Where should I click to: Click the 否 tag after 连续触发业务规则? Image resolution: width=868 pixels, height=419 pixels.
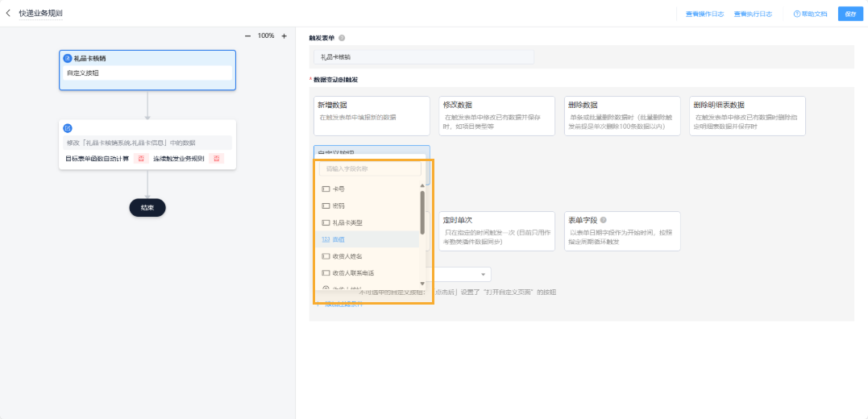pos(216,159)
